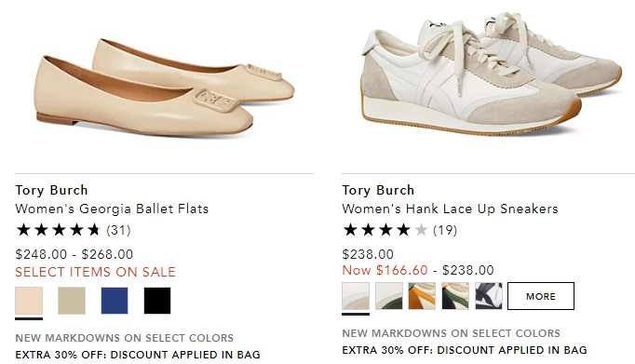Screen dimensions: 635x364
Task: Pick the navy blue swatch for ballet flats
Action: tap(115, 301)
